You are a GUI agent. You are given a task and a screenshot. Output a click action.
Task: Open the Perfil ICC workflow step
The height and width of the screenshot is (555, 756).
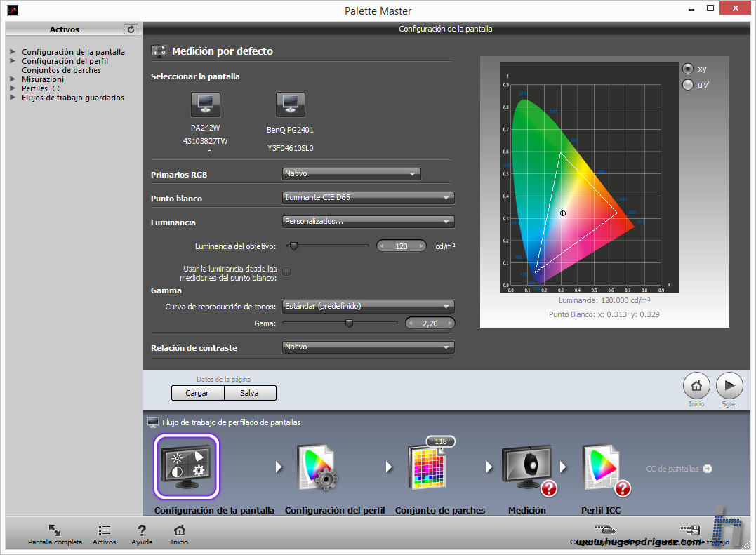tap(602, 468)
